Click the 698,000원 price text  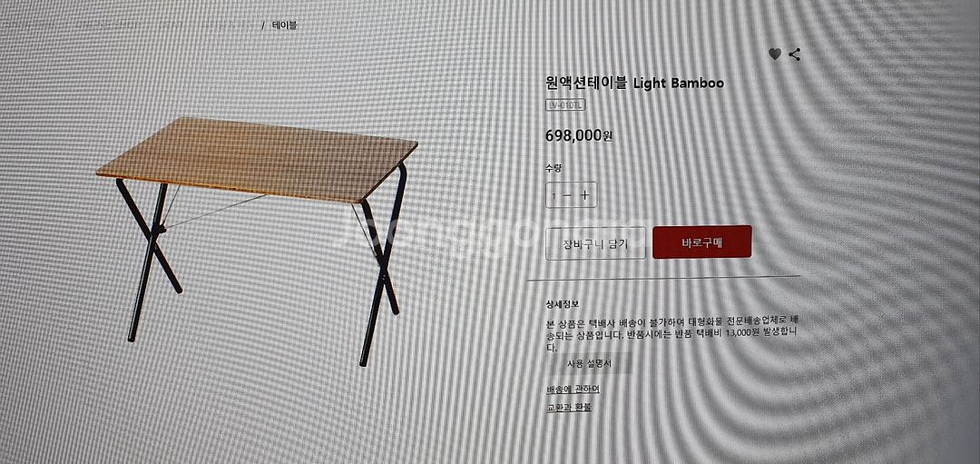(x=579, y=135)
